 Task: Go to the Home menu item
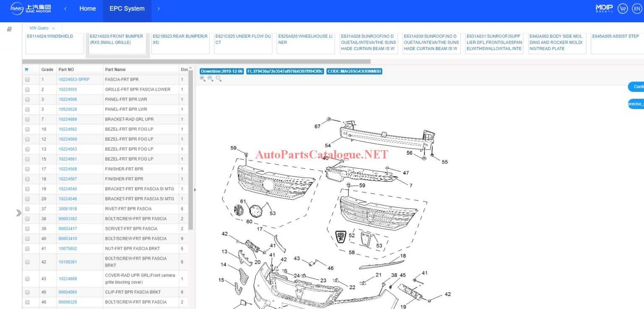click(87, 9)
